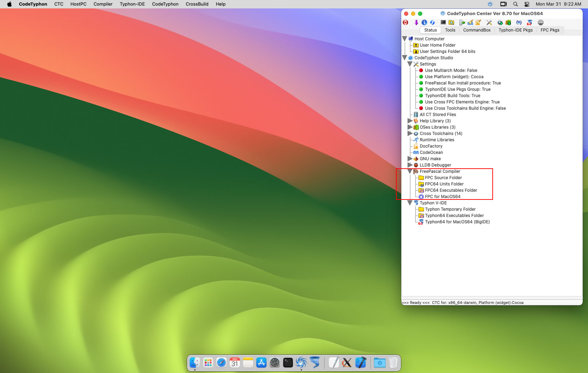The height and width of the screenshot is (373, 588).
Task: Collapse the Typhon V-IDE node
Action: coord(410,203)
